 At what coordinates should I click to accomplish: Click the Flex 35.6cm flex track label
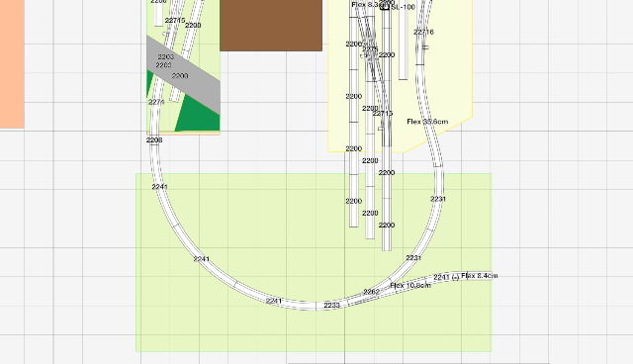point(427,122)
